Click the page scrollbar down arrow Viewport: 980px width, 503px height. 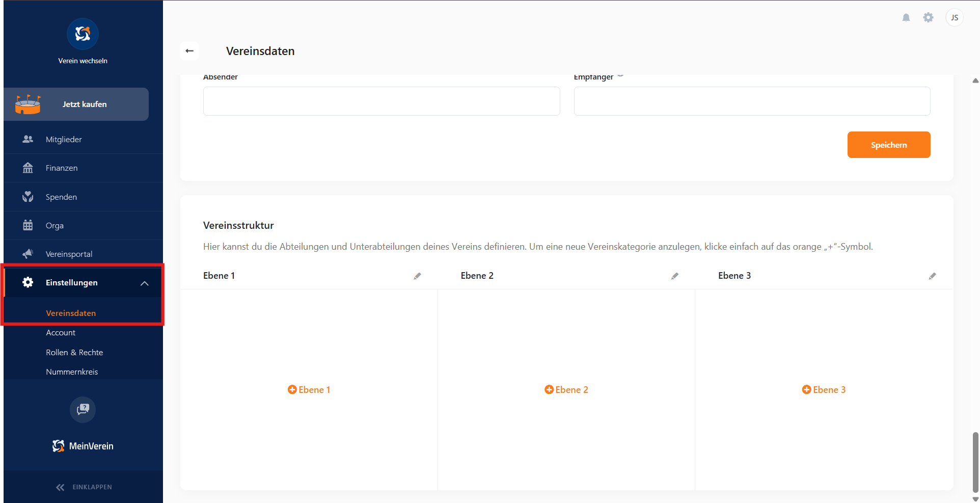(x=975, y=499)
